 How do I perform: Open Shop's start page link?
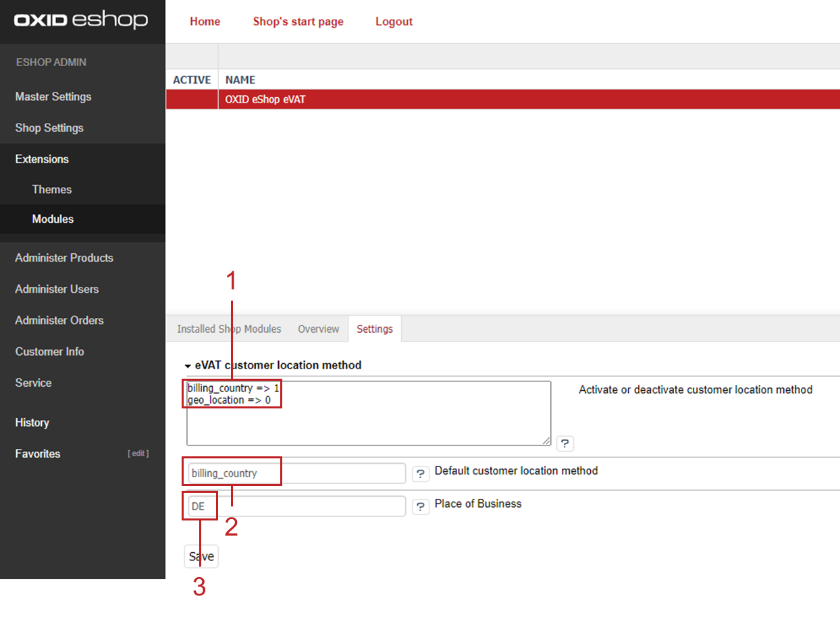click(x=298, y=22)
